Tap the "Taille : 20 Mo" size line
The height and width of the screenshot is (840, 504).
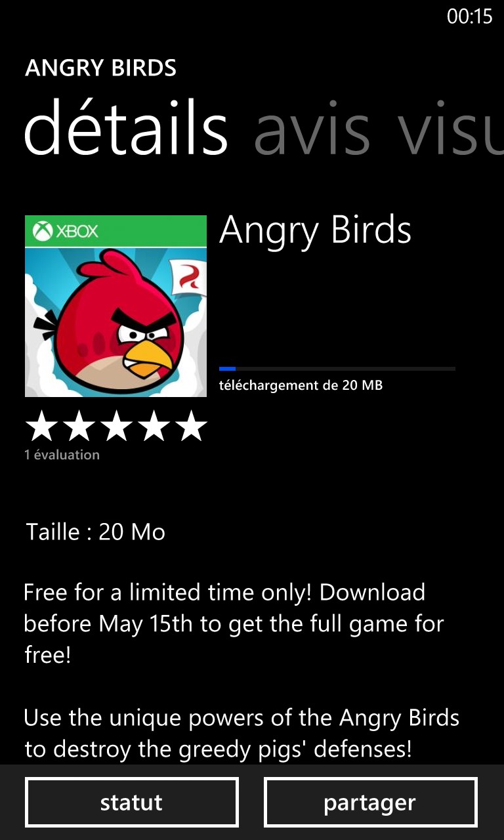(96, 532)
